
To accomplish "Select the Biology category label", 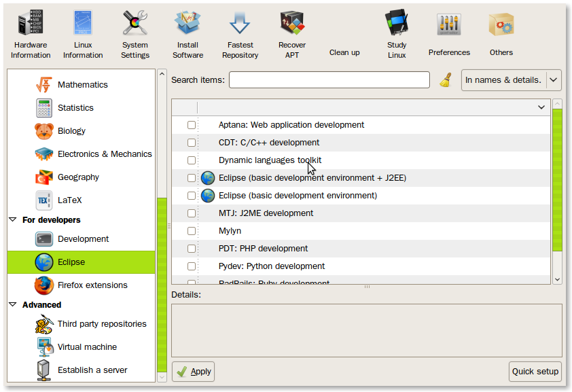I will (x=71, y=131).
